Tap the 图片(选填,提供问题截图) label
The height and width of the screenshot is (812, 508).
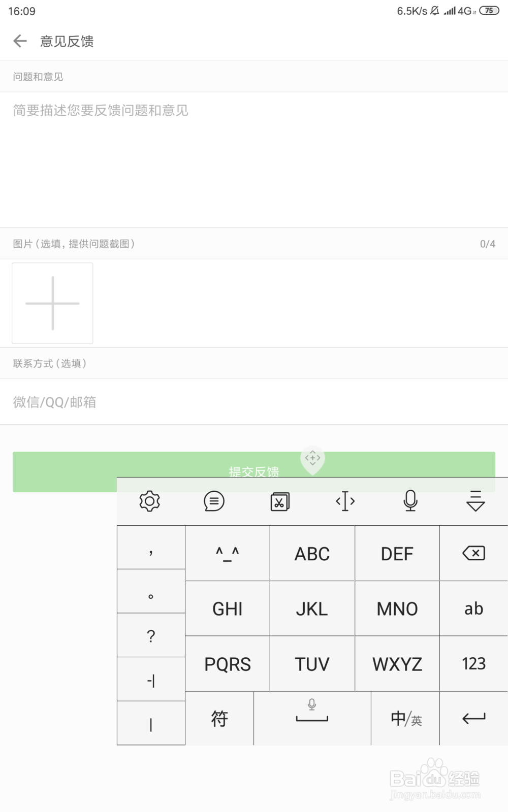pyautogui.click(x=74, y=244)
